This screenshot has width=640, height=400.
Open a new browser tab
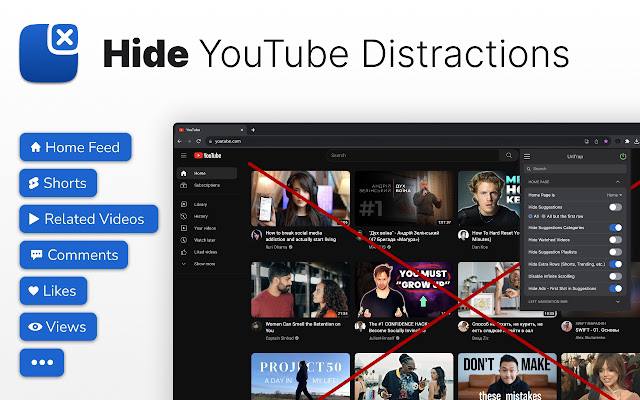[253, 130]
